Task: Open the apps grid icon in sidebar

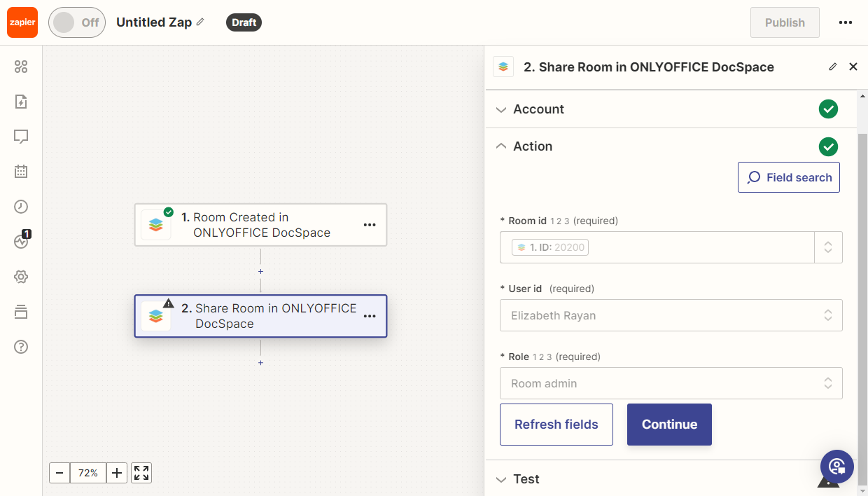Action: click(21, 67)
